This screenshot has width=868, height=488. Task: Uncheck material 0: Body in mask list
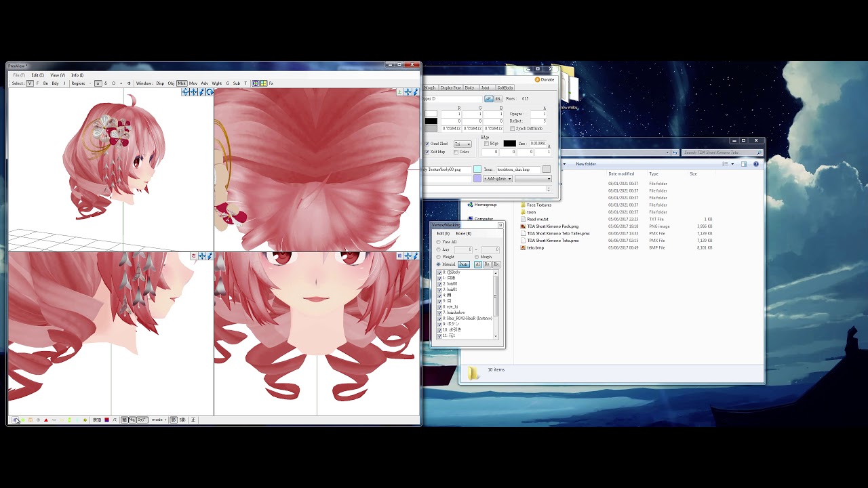click(x=439, y=272)
